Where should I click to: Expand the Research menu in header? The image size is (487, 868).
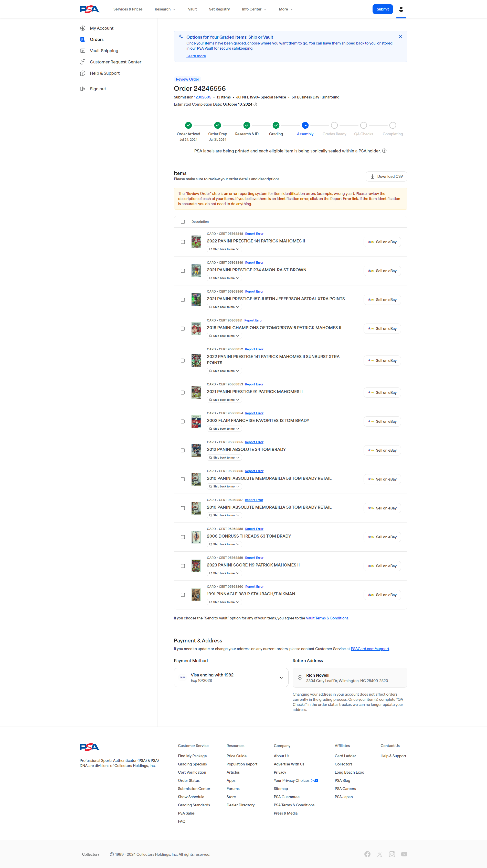[x=165, y=9]
